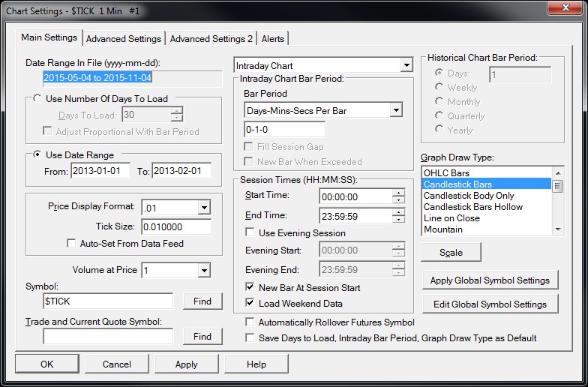Open Volume at Price dropdown
This screenshot has width=588, height=387.
(204, 270)
